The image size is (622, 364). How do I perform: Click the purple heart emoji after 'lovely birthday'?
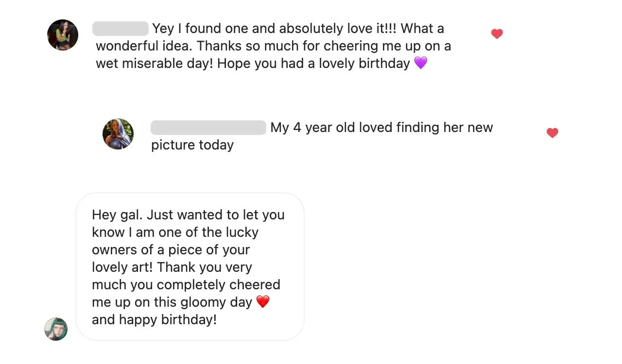coord(421,63)
